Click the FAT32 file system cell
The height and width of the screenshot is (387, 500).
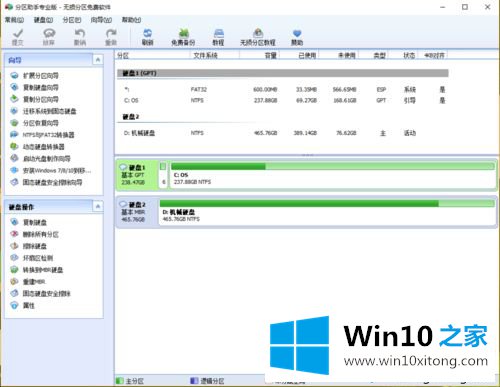[199, 89]
